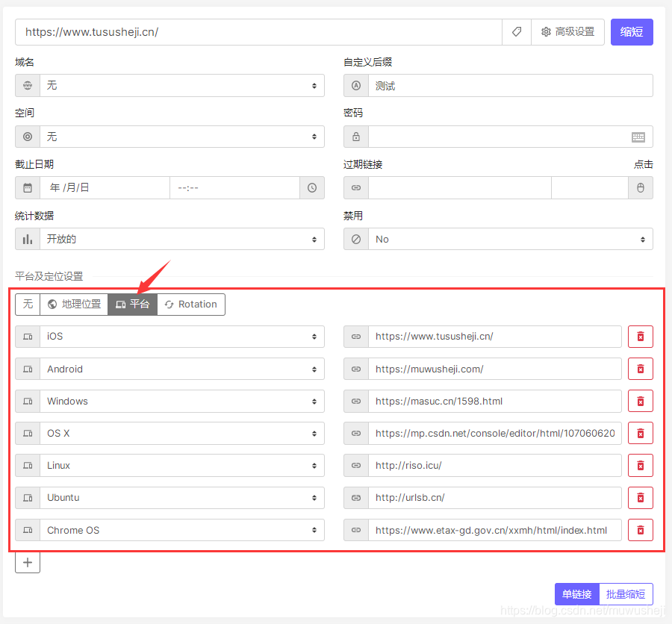The width and height of the screenshot is (672, 624).
Task: Open the Windows platform dropdown
Action: coord(182,401)
